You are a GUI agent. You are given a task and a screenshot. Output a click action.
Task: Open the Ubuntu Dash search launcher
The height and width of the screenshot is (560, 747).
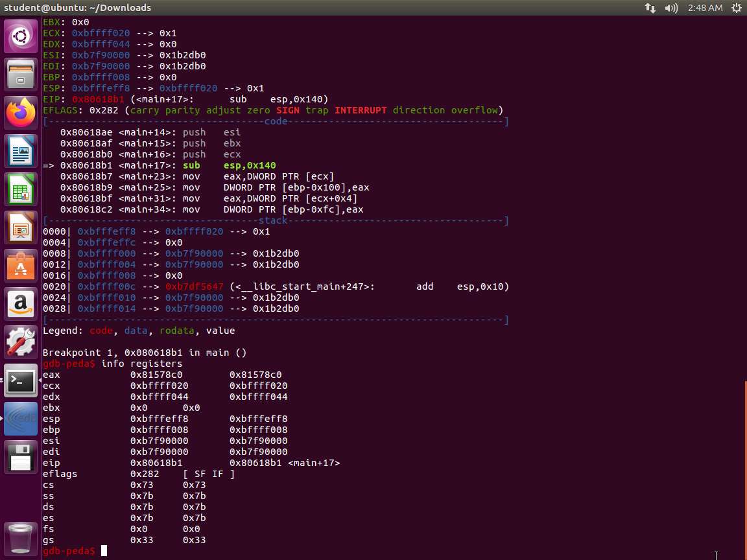(21, 36)
